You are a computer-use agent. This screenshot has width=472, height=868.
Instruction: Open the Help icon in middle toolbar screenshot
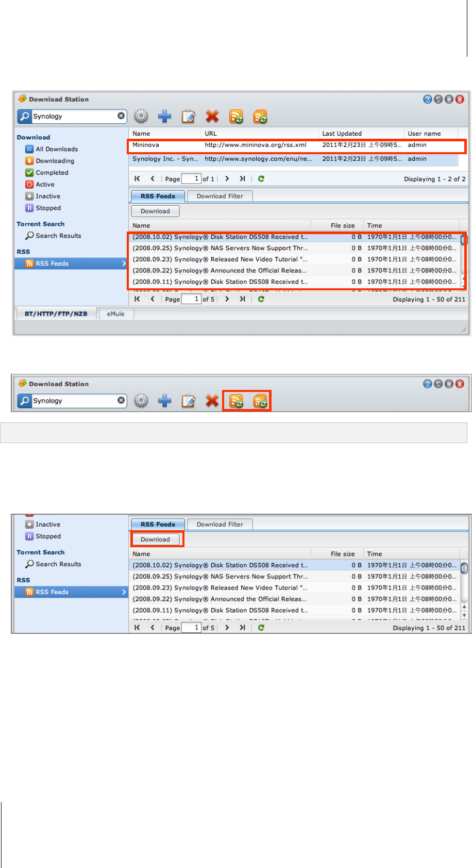click(427, 384)
